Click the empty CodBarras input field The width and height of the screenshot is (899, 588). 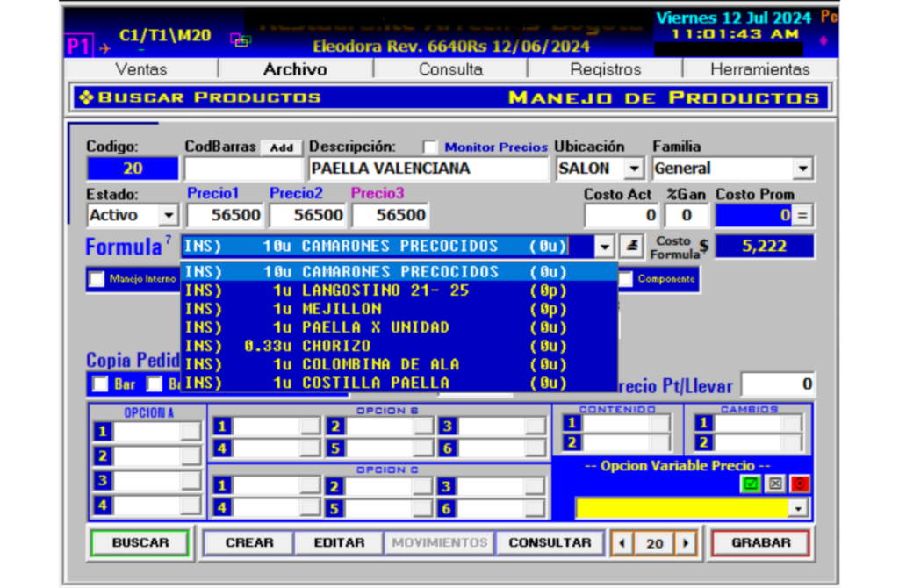tap(243, 169)
